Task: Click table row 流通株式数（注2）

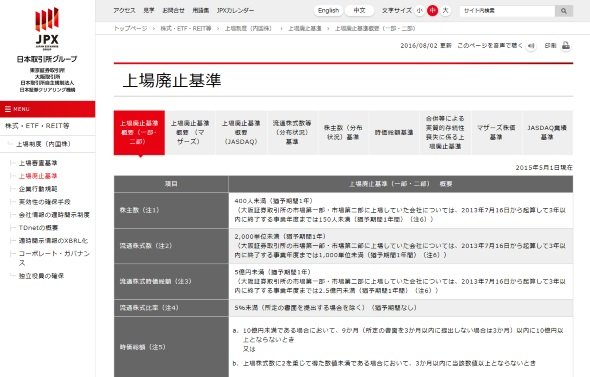Action: coord(344,246)
